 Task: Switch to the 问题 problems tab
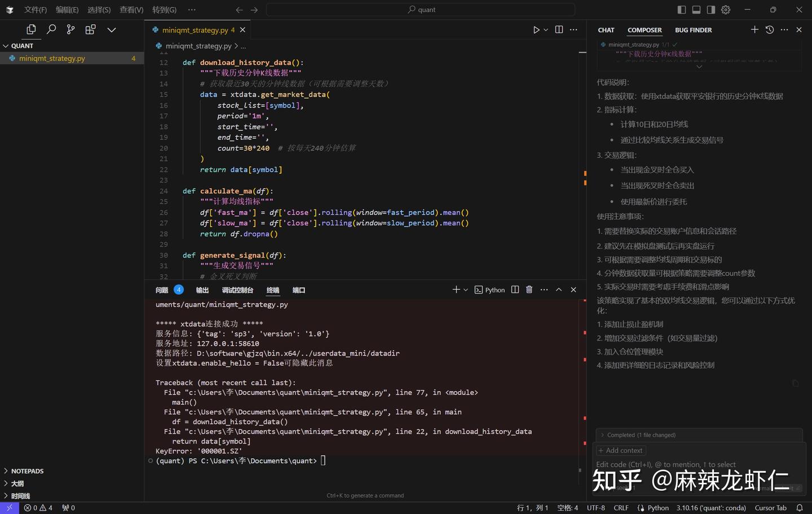[162, 290]
